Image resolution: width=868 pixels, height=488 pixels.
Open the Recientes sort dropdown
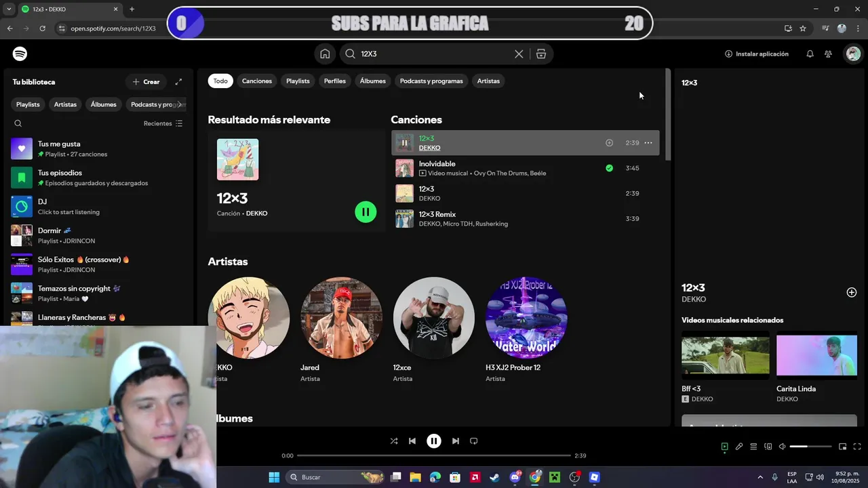[163, 123]
